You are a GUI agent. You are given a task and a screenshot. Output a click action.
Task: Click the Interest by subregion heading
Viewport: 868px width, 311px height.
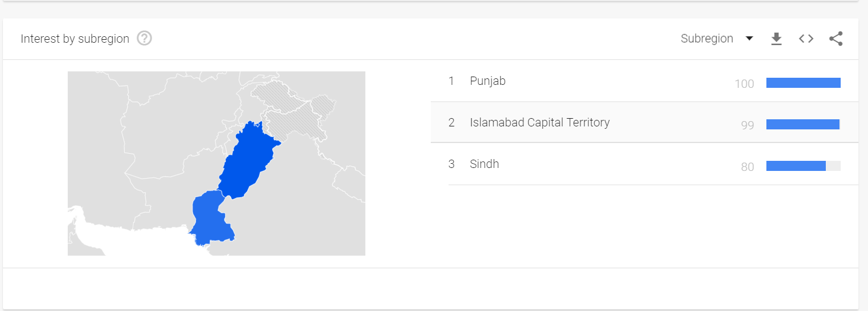click(75, 39)
